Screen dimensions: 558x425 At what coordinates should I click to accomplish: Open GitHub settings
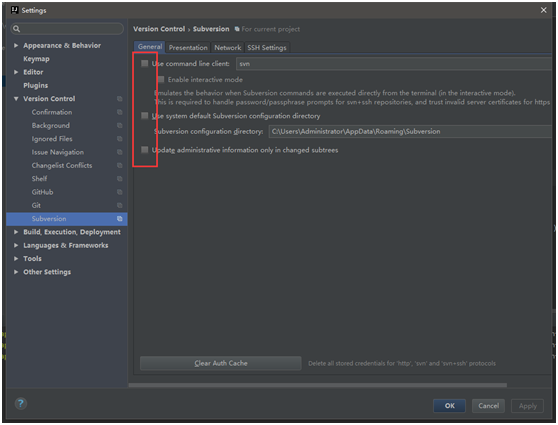42,192
